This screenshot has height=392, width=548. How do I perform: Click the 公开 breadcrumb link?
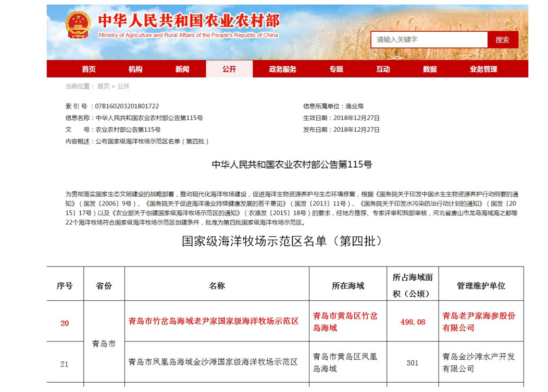click(x=123, y=86)
